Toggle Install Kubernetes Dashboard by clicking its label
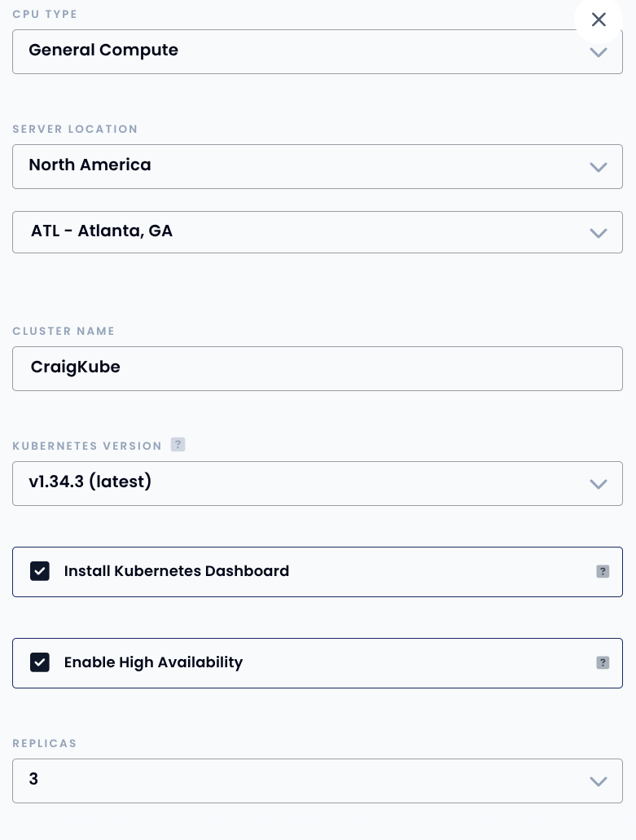This screenshot has height=840, width=636. (x=177, y=571)
